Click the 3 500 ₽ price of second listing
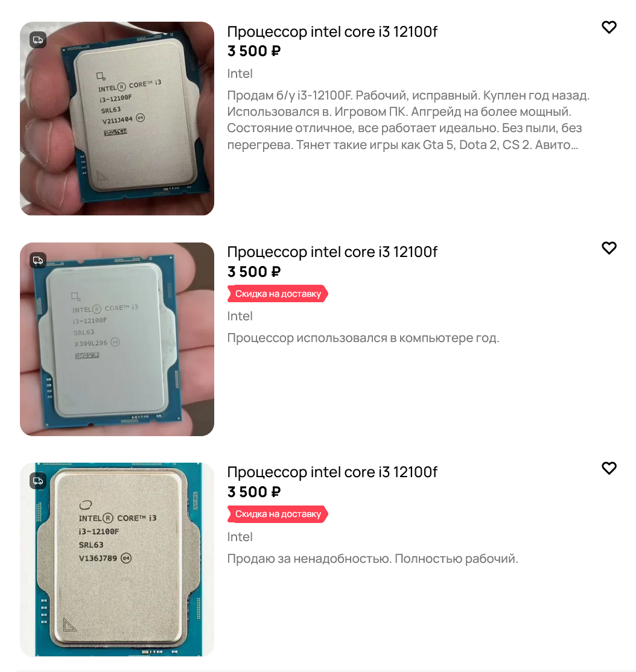Viewport: 636px width, 672px height. point(254,271)
